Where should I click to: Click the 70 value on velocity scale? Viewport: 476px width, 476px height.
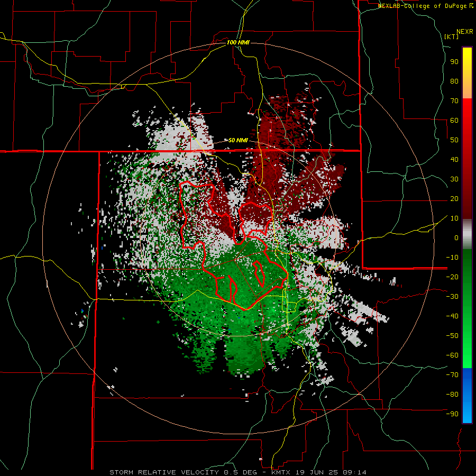454,101
